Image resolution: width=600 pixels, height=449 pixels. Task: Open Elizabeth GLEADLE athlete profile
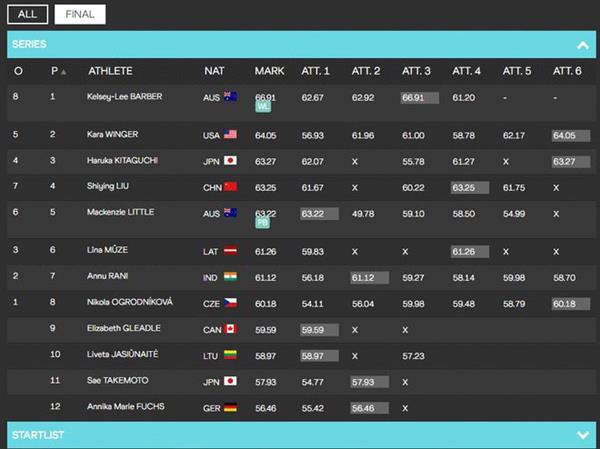123,328
